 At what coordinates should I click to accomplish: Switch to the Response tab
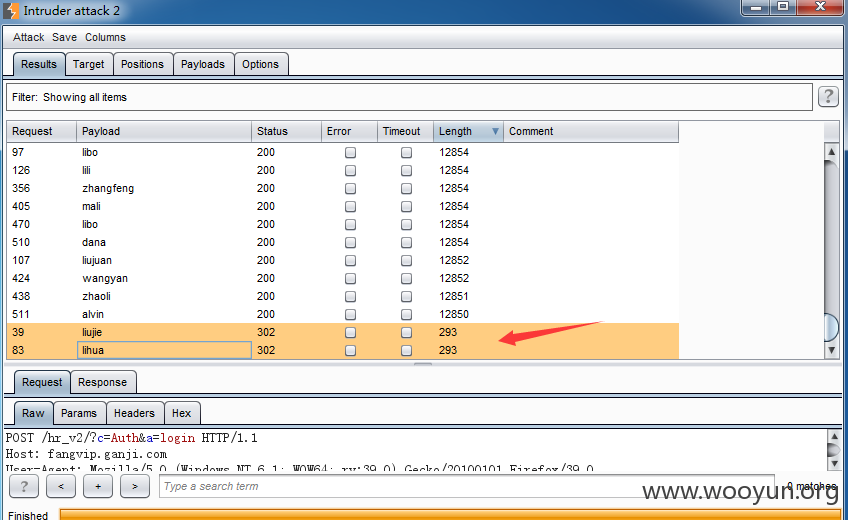click(x=103, y=382)
